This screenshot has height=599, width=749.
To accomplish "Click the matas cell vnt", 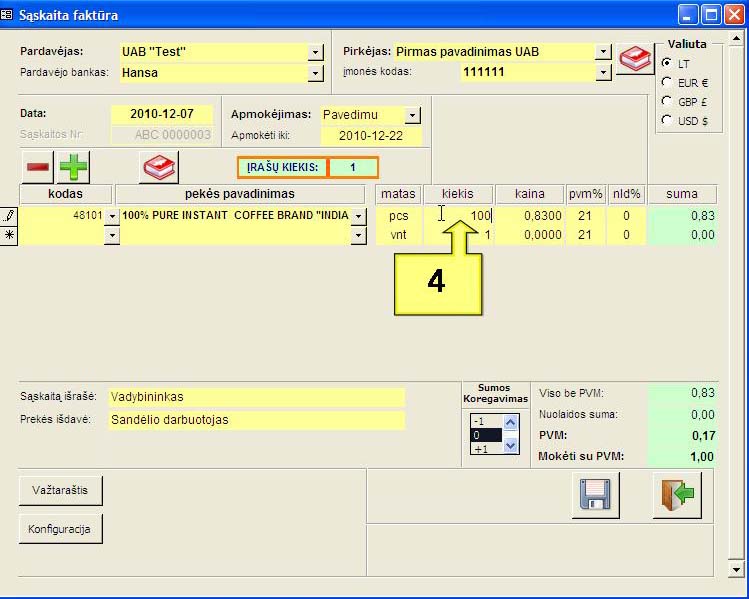I will [x=398, y=235].
